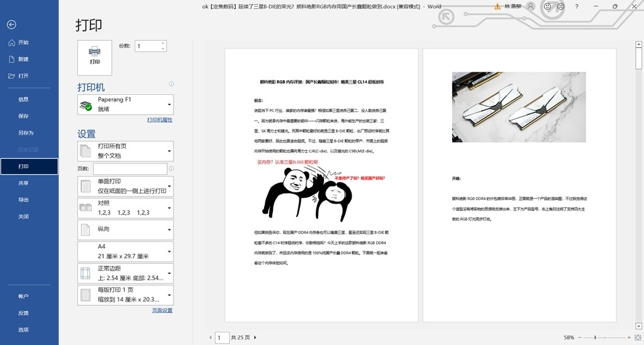
Task: Decrease copies with the down spinner arrow
Action: tap(163, 49)
